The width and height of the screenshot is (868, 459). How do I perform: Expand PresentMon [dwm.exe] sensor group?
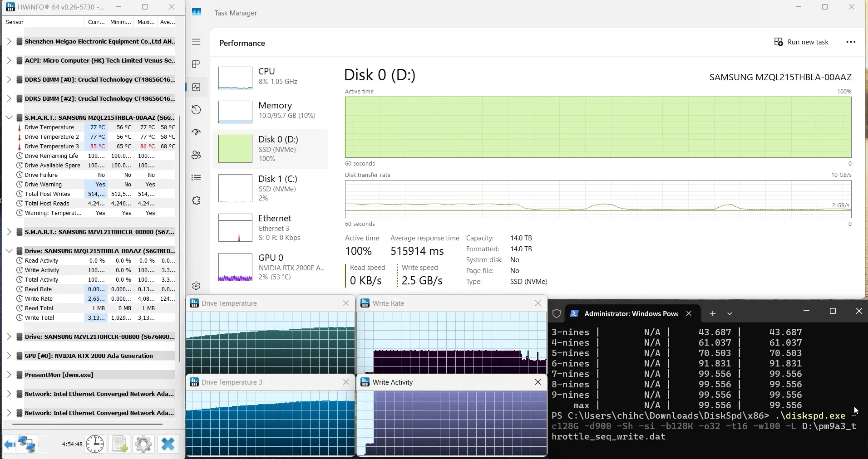coord(9,375)
